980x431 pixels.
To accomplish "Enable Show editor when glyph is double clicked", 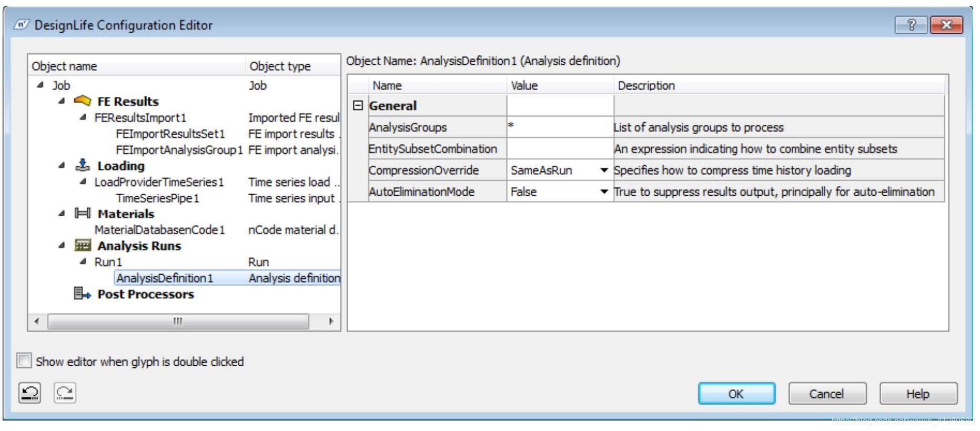I will coord(24,361).
